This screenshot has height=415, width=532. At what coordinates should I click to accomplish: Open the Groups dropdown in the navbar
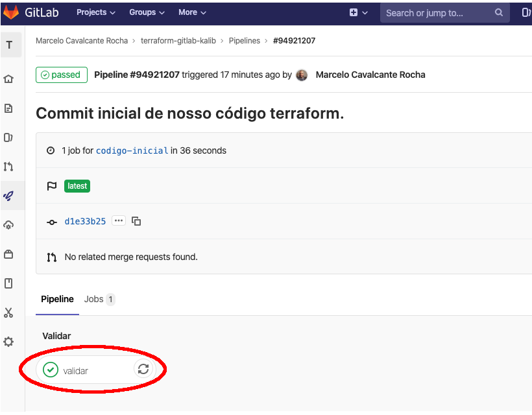click(146, 12)
